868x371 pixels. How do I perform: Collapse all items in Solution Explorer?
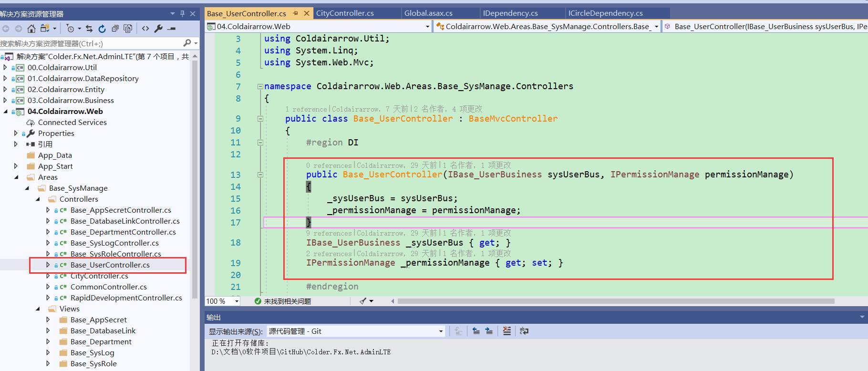(115, 29)
